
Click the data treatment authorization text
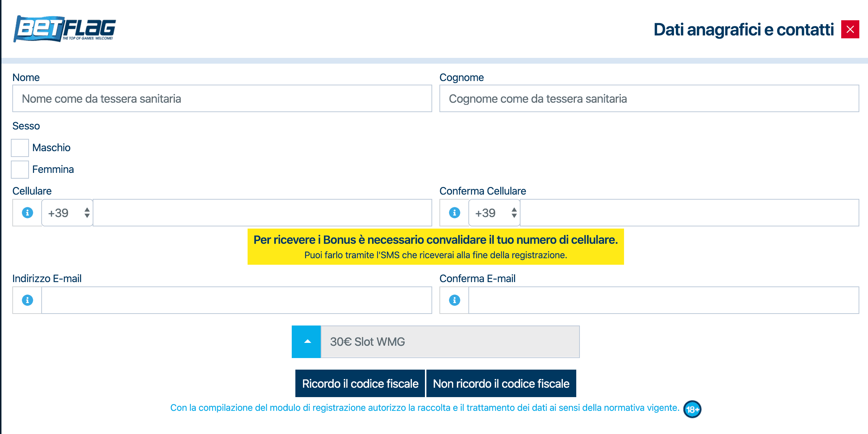point(425,408)
